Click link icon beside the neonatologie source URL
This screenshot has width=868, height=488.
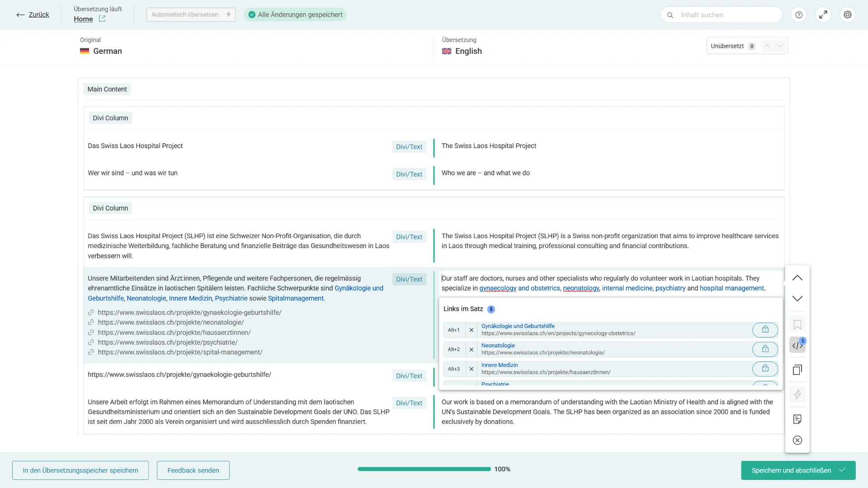(91, 323)
